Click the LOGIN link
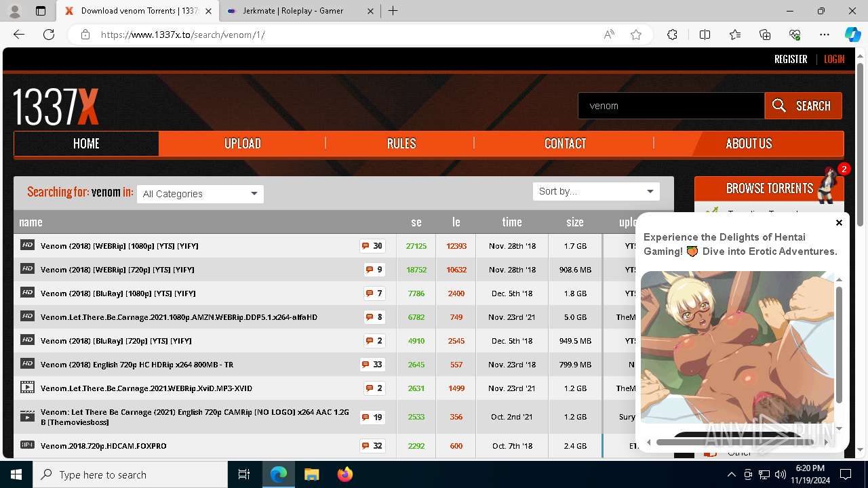 click(x=834, y=60)
